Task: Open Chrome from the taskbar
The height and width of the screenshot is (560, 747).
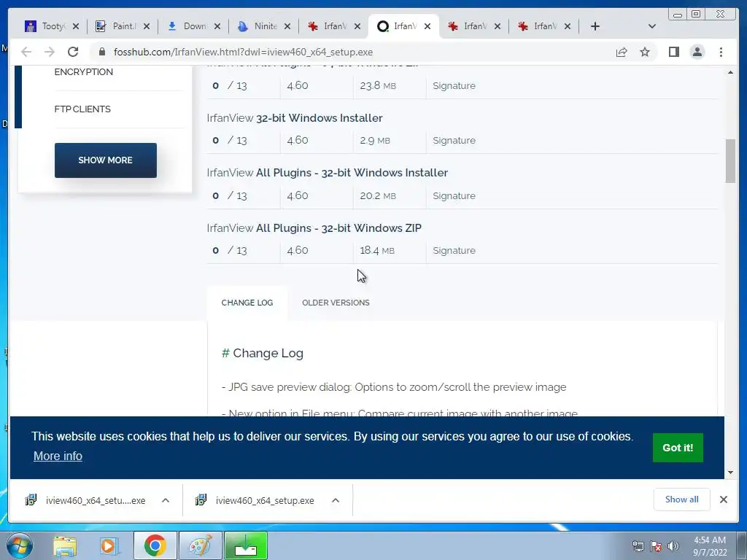Action: pyautogui.click(x=155, y=545)
